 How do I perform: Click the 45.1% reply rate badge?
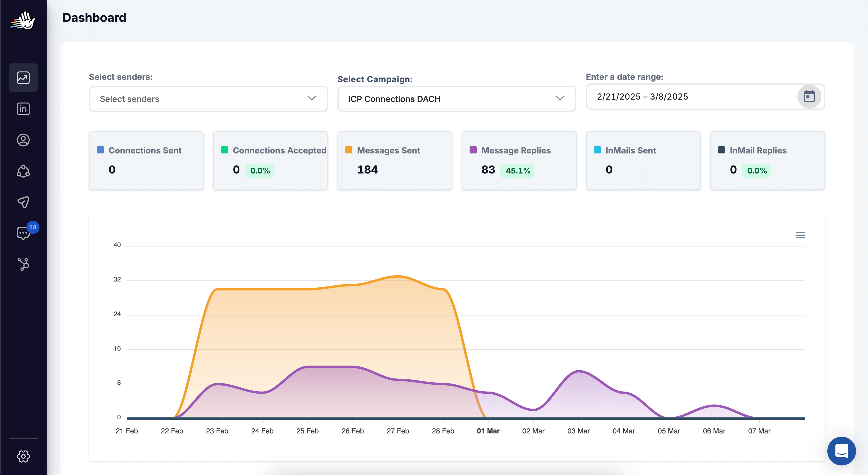pos(518,170)
